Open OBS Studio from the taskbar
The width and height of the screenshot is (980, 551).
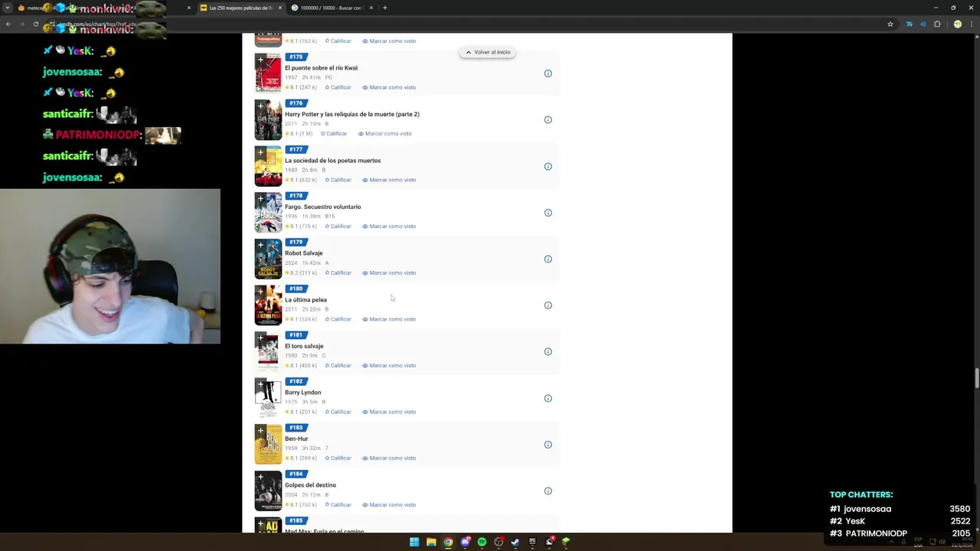[498, 542]
